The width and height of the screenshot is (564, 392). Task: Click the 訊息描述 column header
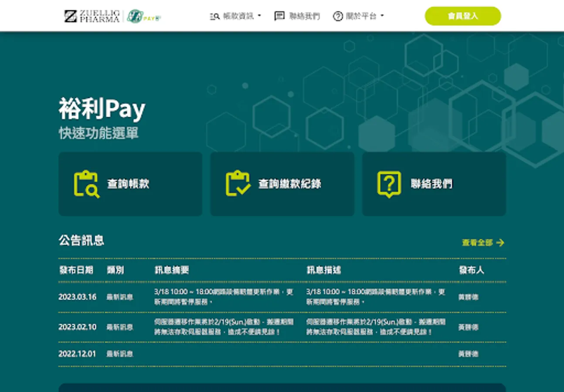pyautogui.click(x=324, y=270)
